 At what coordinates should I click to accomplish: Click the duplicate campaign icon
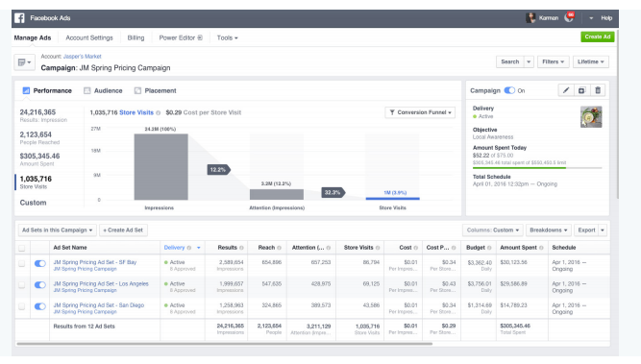point(581,90)
